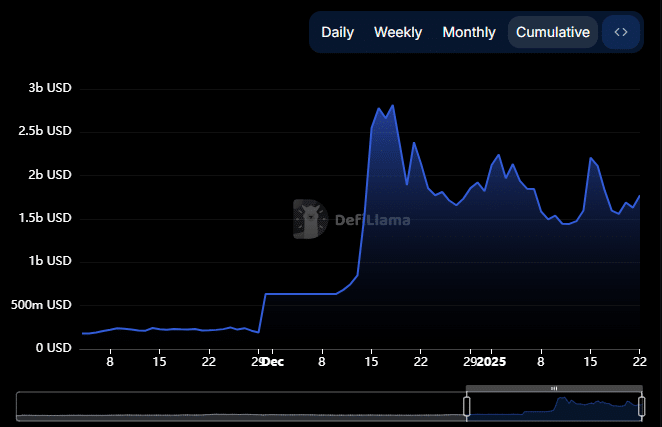The width and height of the screenshot is (662, 427).
Task: Toggle the Cumulative chart mode
Action: click(552, 32)
